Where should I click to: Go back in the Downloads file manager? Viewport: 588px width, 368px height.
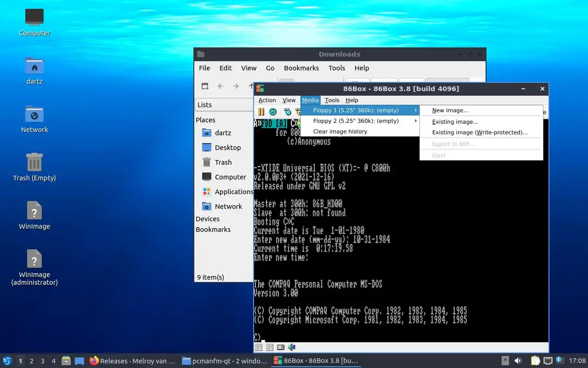(220, 86)
